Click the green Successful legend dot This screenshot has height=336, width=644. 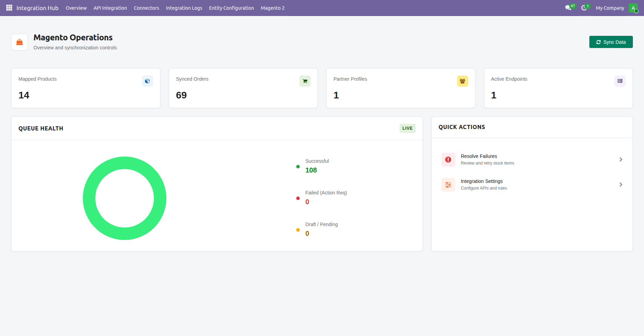click(x=298, y=167)
